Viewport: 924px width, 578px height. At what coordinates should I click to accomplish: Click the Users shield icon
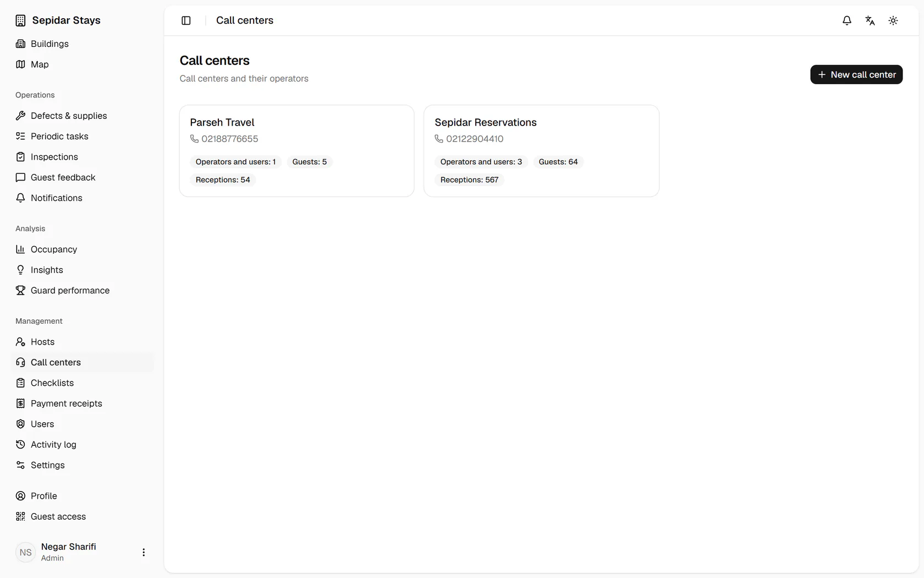coord(20,424)
